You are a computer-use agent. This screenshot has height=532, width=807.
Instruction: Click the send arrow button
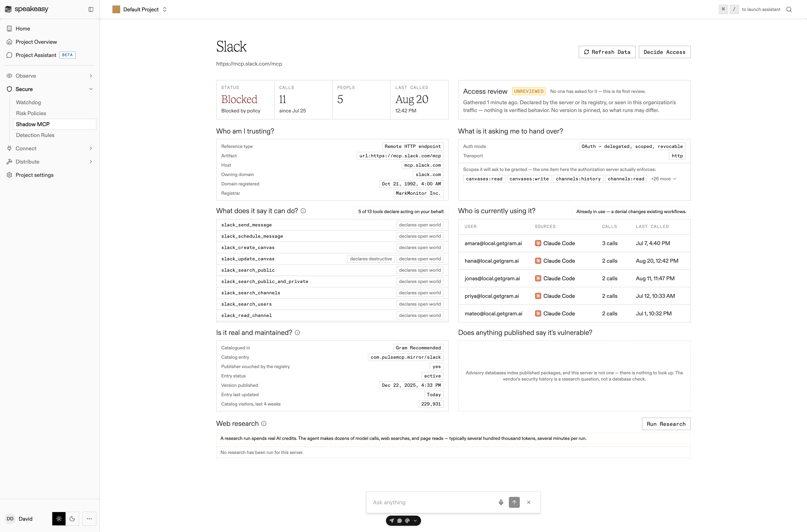coord(514,502)
